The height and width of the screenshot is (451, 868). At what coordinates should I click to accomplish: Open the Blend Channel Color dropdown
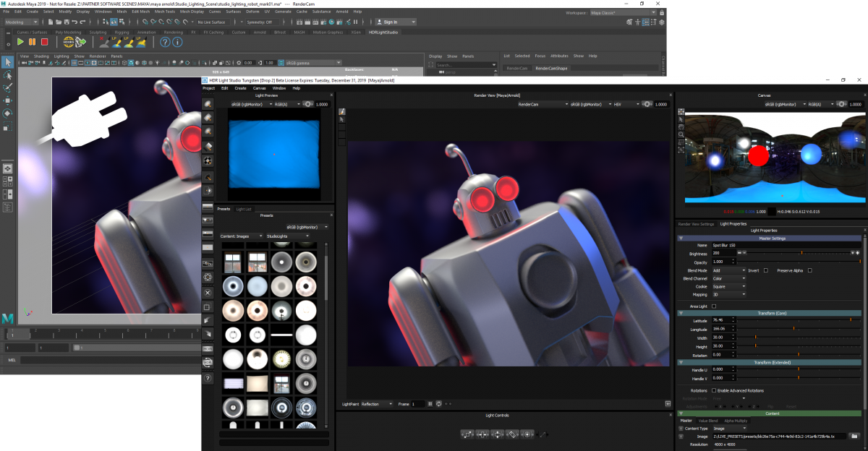tap(728, 278)
